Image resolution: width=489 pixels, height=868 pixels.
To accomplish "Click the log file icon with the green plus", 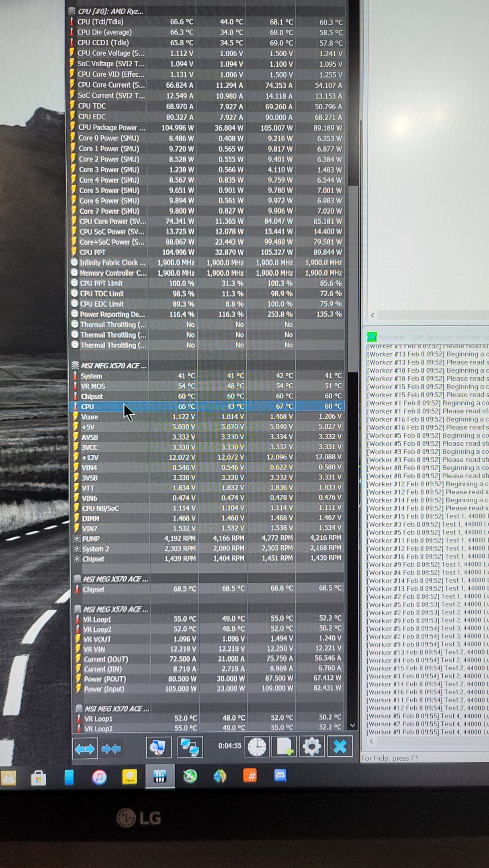I will (x=284, y=747).
